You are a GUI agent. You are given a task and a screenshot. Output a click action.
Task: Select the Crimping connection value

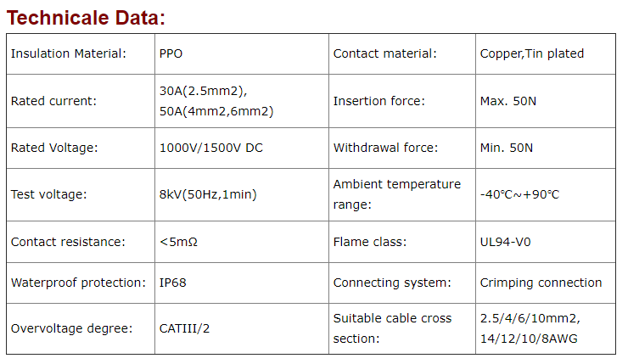tap(541, 283)
